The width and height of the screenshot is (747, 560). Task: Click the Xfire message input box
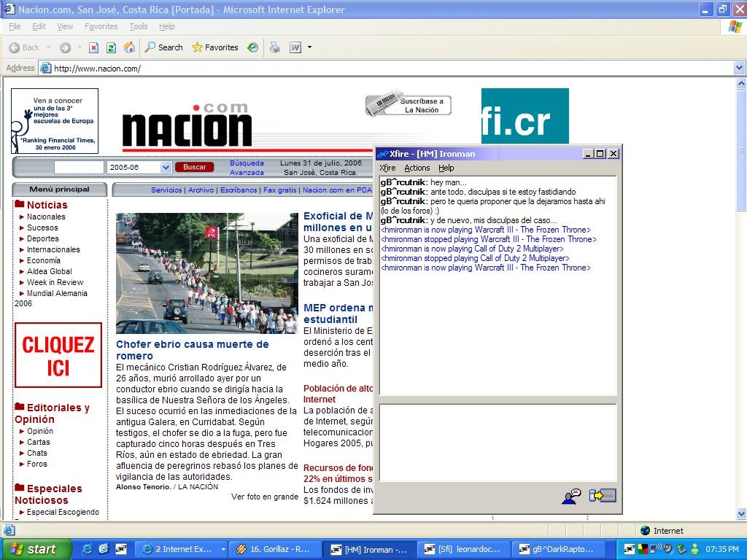click(498, 443)
